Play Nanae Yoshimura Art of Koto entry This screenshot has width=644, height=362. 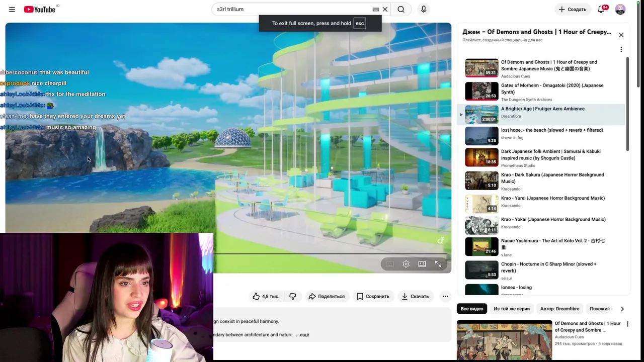click(541, 247)
